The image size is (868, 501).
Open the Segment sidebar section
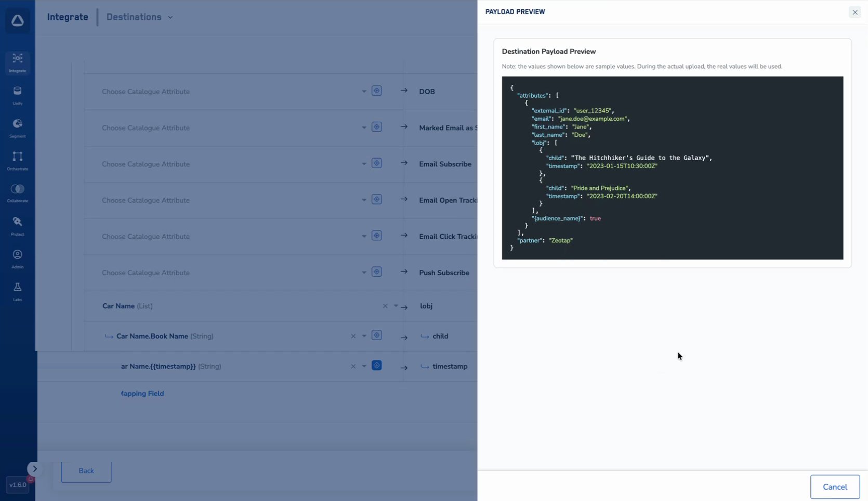click(17, 128)
